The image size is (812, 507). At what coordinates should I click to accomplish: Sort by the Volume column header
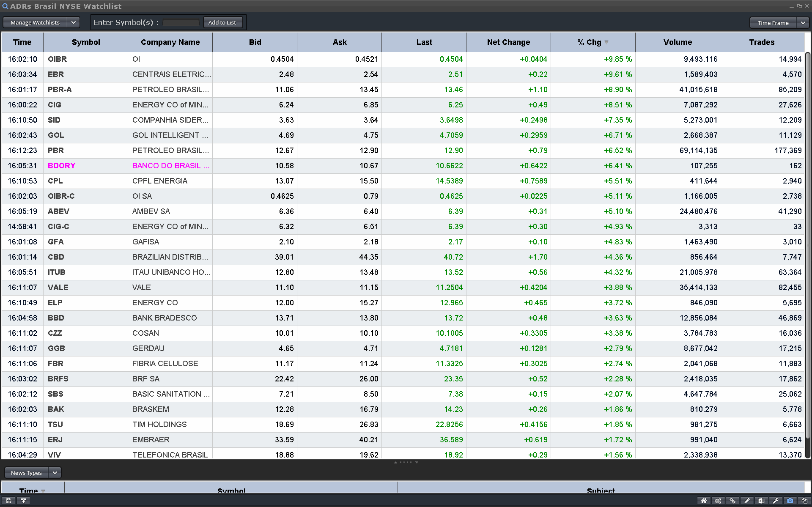[678, 42]
